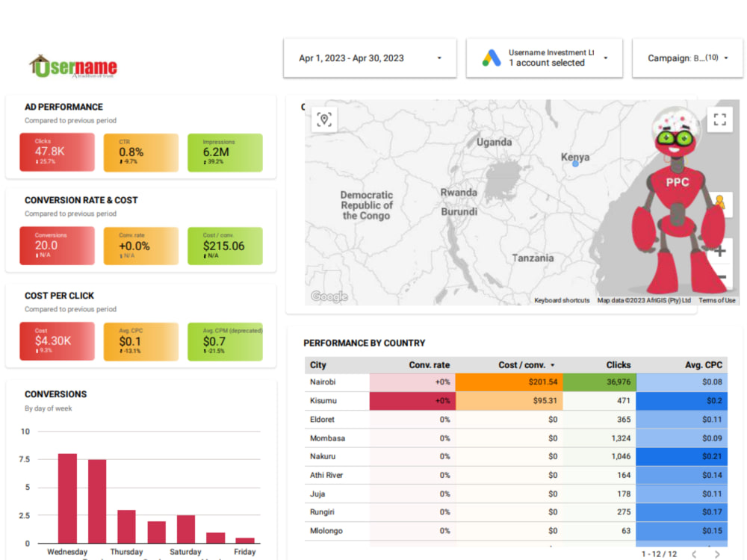Open the date range Apr 1 - Apr 30 dropdown

click(x=371, y=58)
